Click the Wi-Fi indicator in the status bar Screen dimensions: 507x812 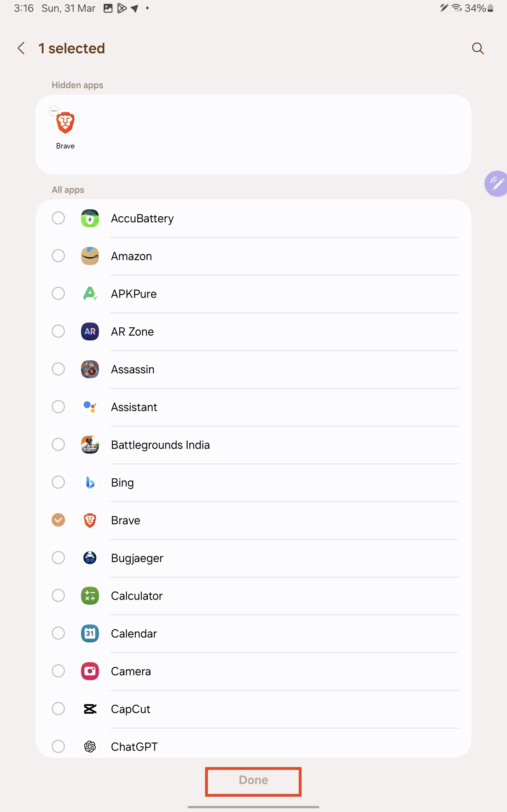click(456, 8)
